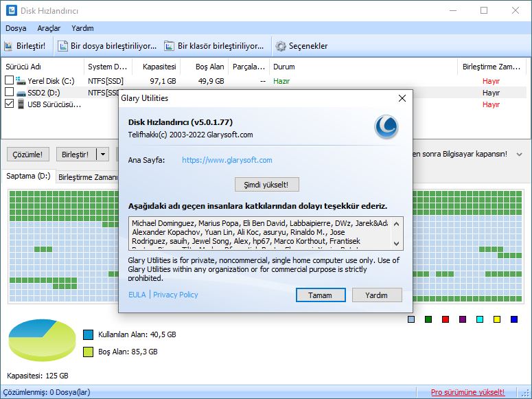Click the Şimdi yükselt! button
The width and height of the screenshot is (532, 399).
[266, 185]
